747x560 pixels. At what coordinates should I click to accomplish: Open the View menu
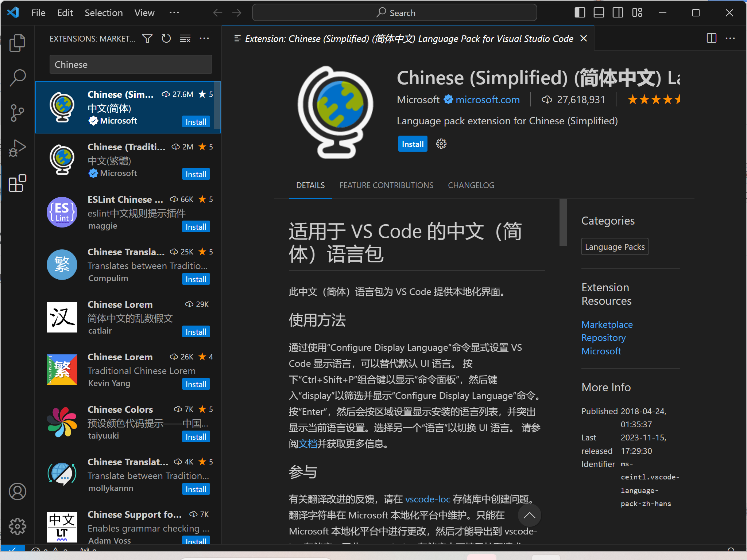144,13
